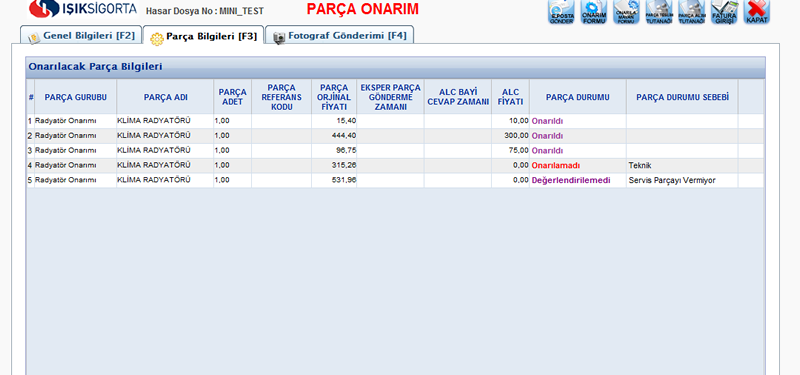
Task: Open the Fatura Girişi icon
Action: click(724, 12)
